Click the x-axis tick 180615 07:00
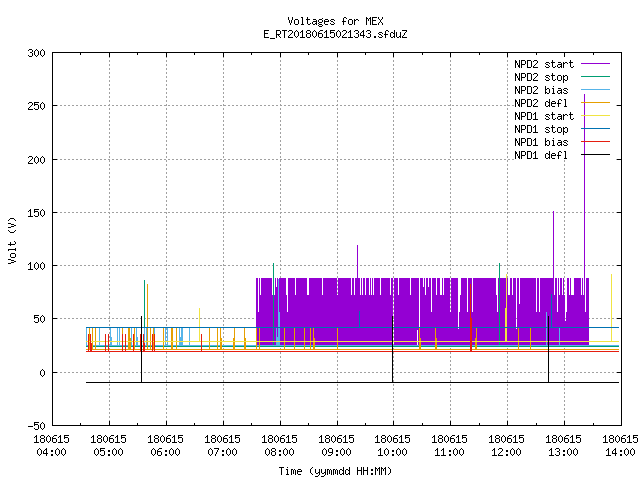The width and height of the screenshot is (640, 480). (222, 446)
